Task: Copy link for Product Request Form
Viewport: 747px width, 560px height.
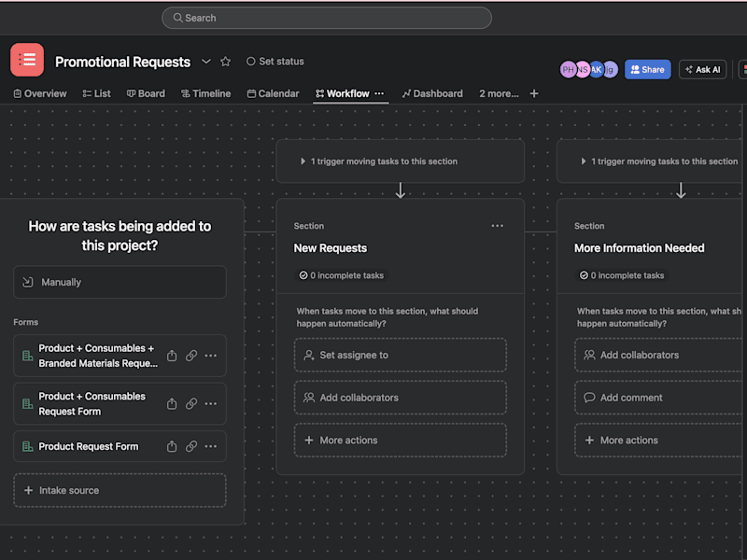Action: pos(191,446)
